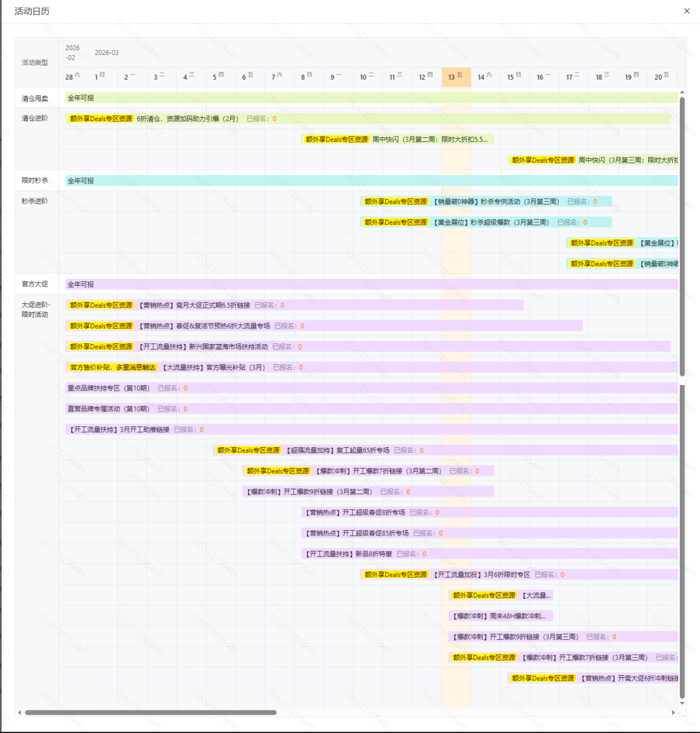
Task: Open 【爆款冲刺】开工爆款9折链接 (3月第三周)
Action: [x=563, y=636]
